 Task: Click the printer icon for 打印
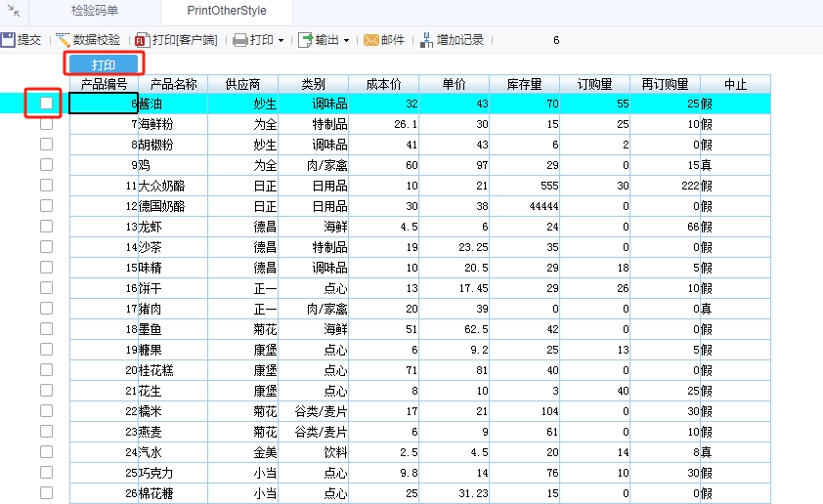tap(239, 40)
